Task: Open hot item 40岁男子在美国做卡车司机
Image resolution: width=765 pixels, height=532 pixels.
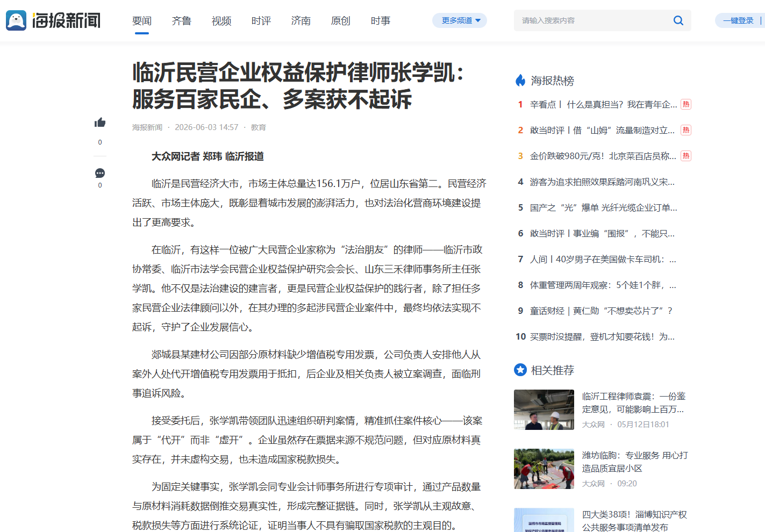Action: point(603,260)
